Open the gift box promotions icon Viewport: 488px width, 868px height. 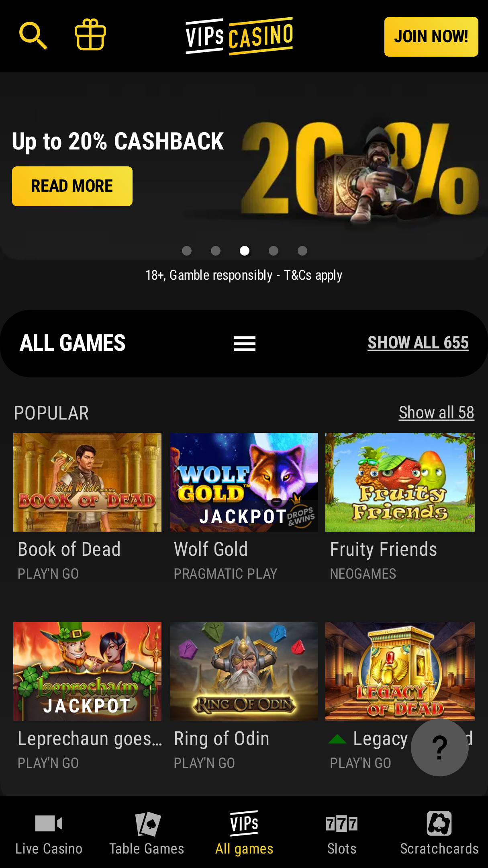coord(90,35)
